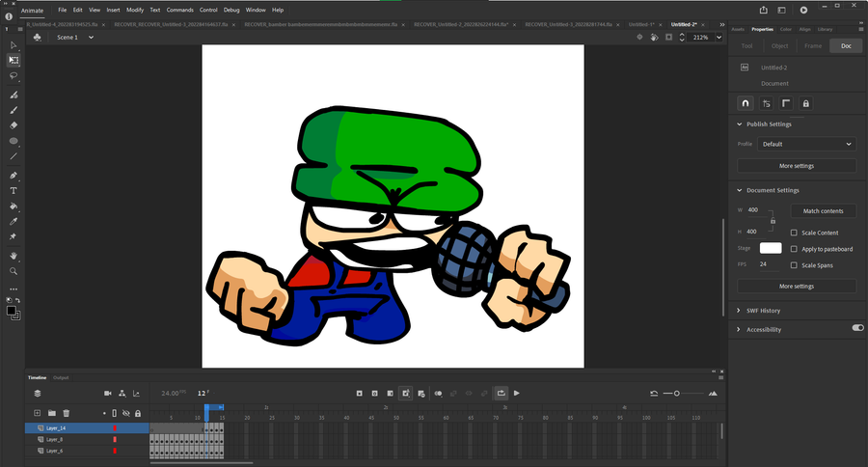Select the Pen tool
Screen dimensions: 868x467
14,175
